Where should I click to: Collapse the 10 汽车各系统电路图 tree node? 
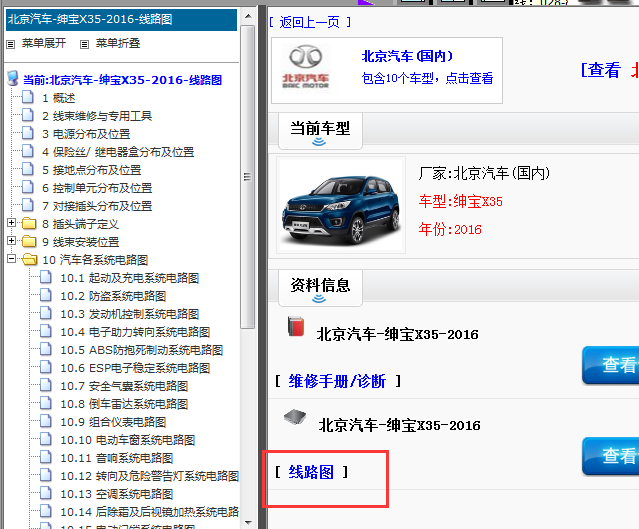[11, 259]
